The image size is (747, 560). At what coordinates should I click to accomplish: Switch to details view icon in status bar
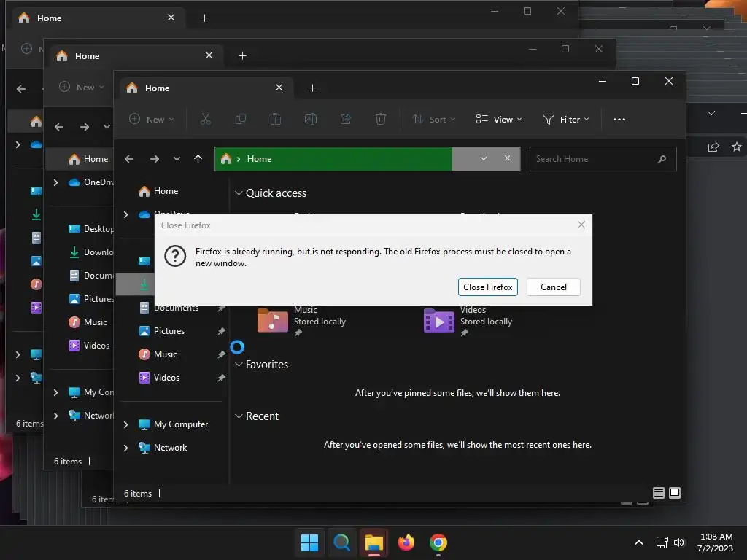pyautogui.click(x=659, y=493)
